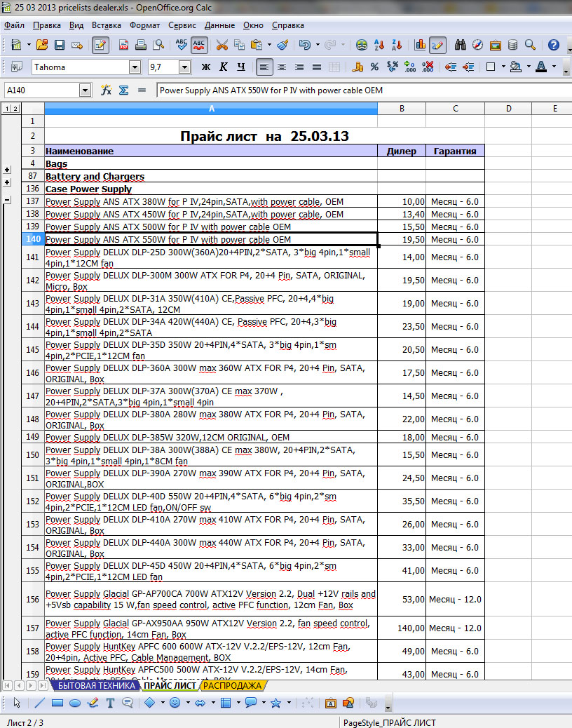This screenshot has height=728, width=572.
Task: Toggle Italic (К) formatting
Action: [223, 67]
